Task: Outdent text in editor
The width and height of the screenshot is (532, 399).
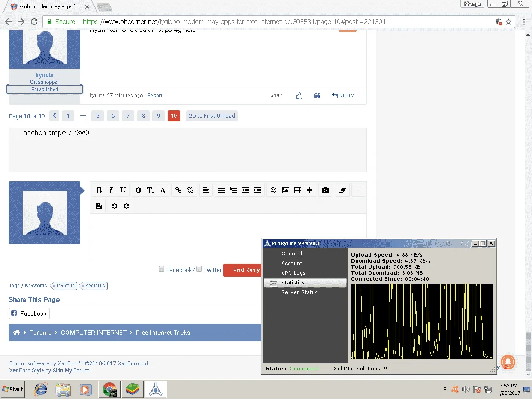Action: pos(246,190)
